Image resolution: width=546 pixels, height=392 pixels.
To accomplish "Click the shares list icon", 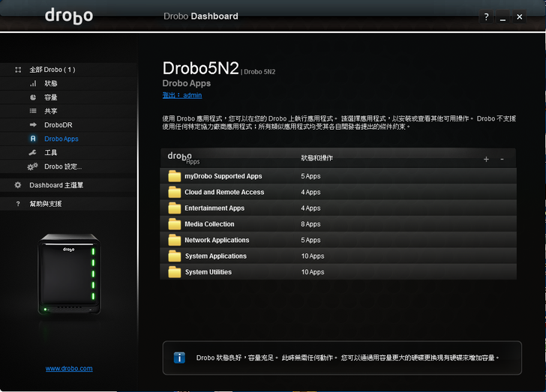I will pos(33,111).
